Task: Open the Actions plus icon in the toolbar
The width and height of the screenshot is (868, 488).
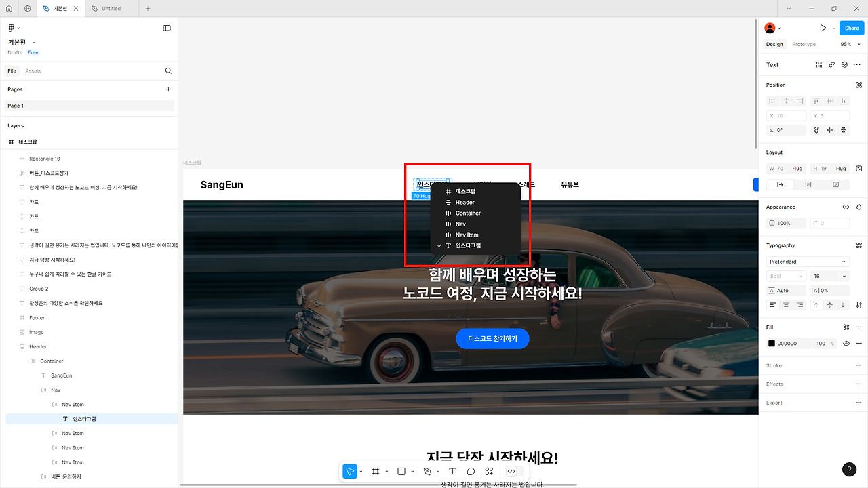Action: [x=488, y=471]
